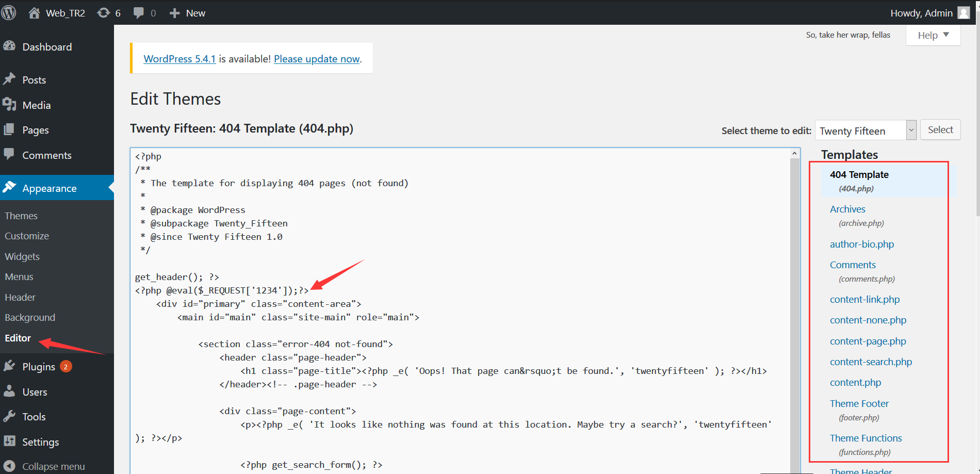
Task: Click the Plugins plug icon
Action: pos(9,366)
